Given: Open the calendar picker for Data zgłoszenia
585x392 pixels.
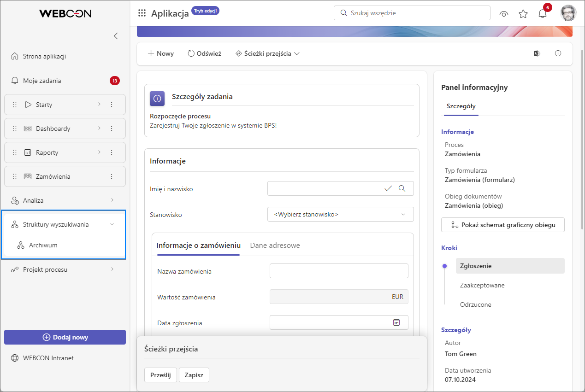Looking at the screenshot, I should [396, 322].
